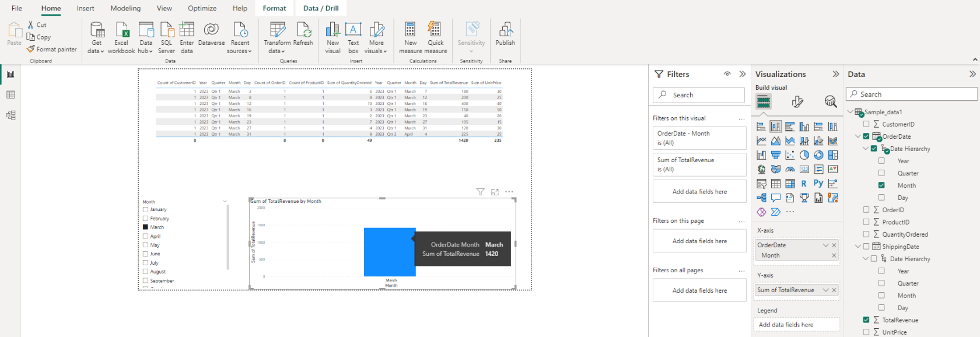Image resolution: width=980 pixels, height=337 pixels.
Task: Switch to the View tab
Action: pyautogui.click(x=164, y=8)
